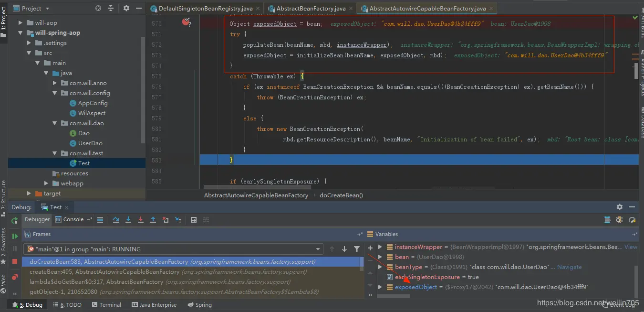Click the Step Into icon
The image size is (644, 312).
(x=128, y=220)
